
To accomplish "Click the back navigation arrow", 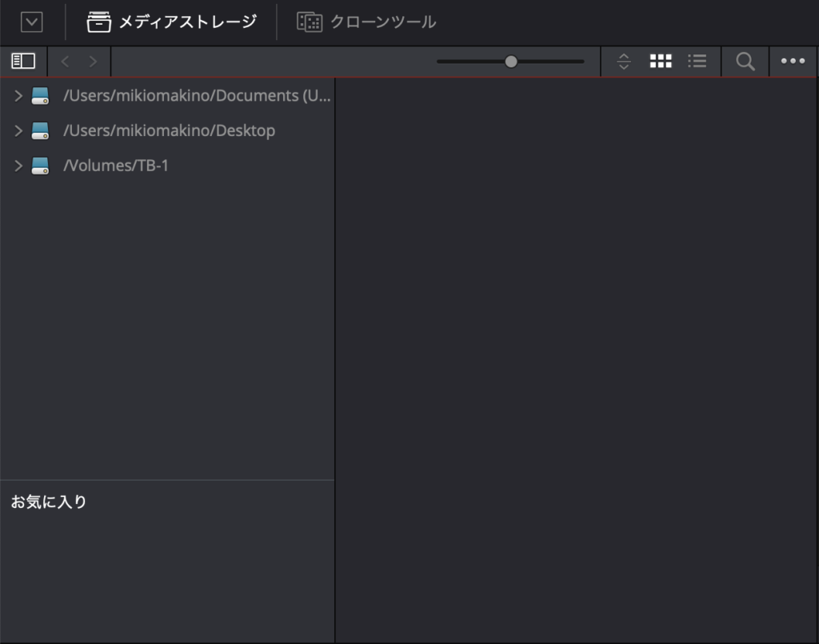I will (66, 61).
